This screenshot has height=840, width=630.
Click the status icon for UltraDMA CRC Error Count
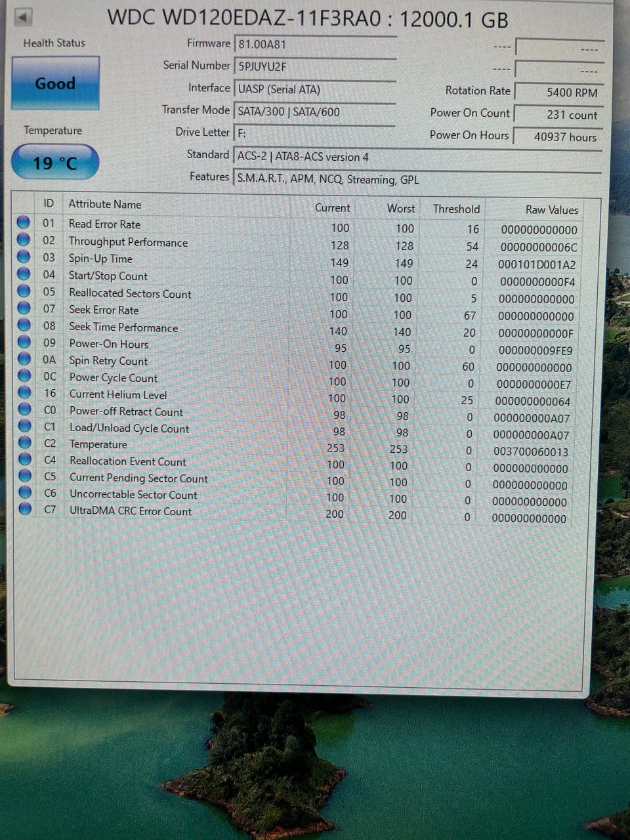25,509
